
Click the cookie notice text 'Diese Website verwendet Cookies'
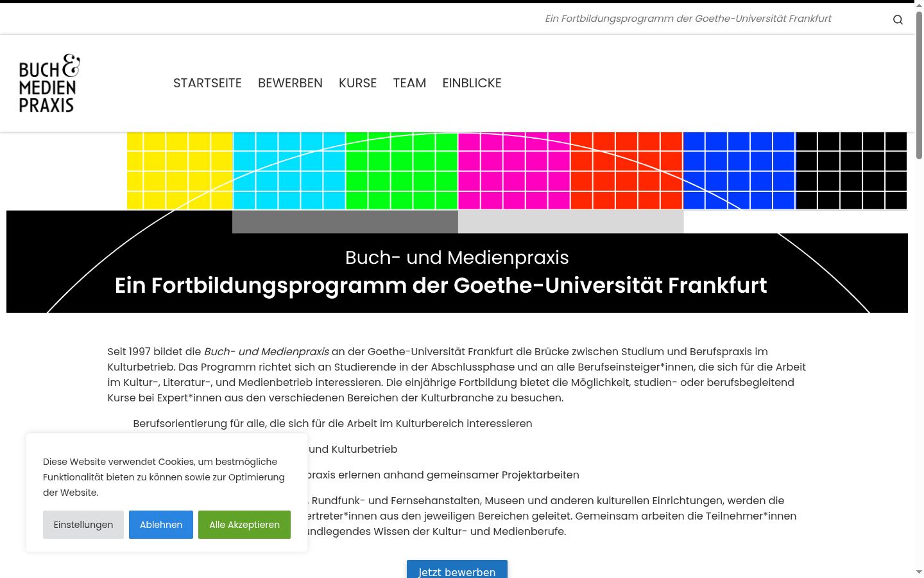[x=164, y=477]
